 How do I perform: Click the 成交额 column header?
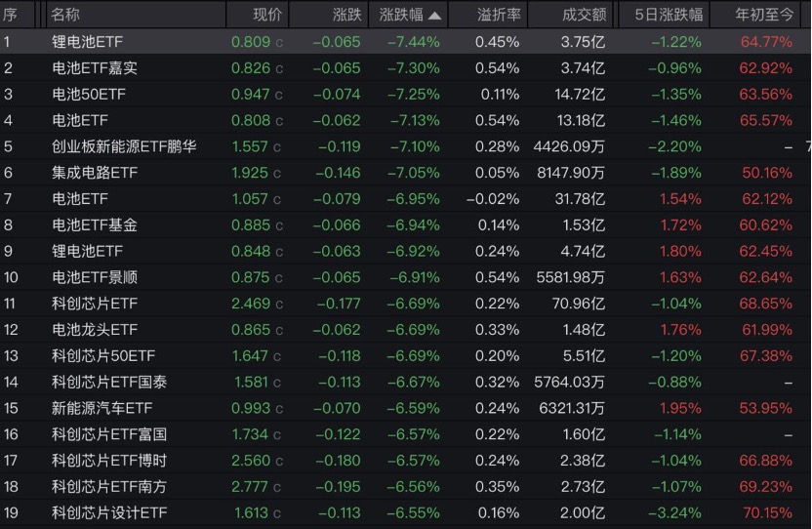[x=584, y=15]
